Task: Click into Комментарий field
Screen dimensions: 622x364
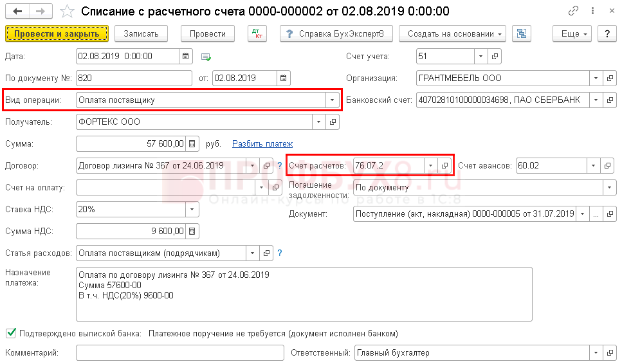Action: tap(179, 352)
